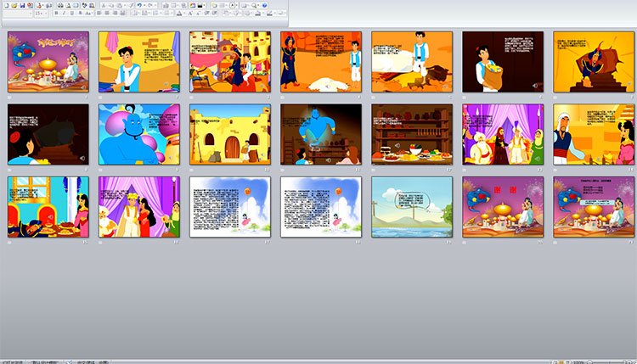Select title slide thumbnail with genie and lamps

(48, 62)
